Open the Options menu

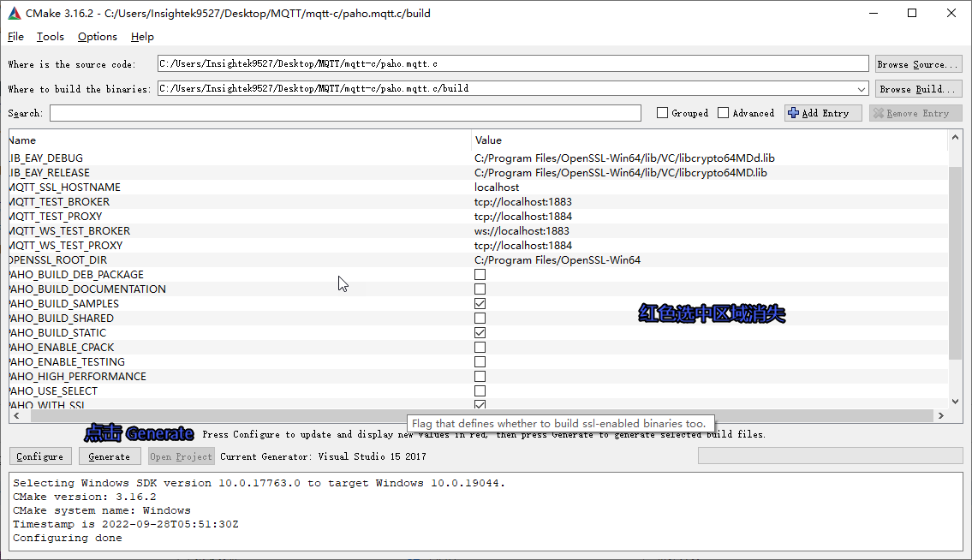click(x=98, y=37)
